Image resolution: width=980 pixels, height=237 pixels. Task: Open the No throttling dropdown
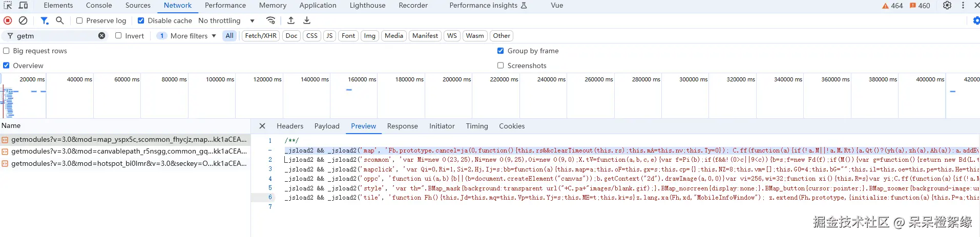[226, 20]
